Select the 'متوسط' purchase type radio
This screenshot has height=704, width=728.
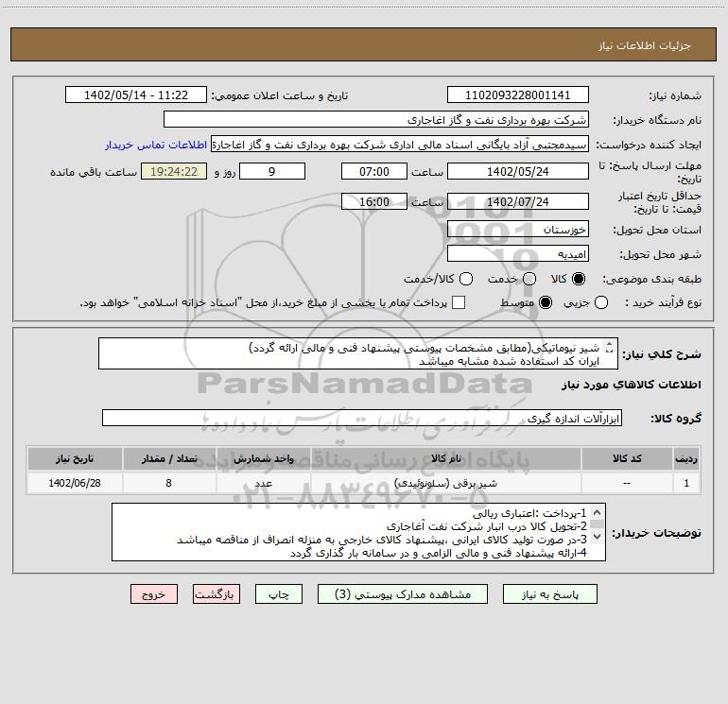click(546, 302)
